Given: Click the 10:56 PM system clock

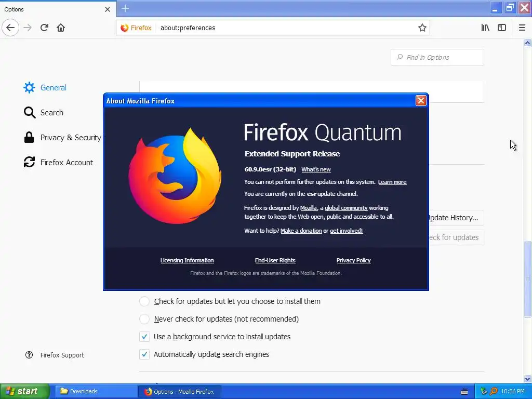Looking at the screenshot, I should click(513, 392).
